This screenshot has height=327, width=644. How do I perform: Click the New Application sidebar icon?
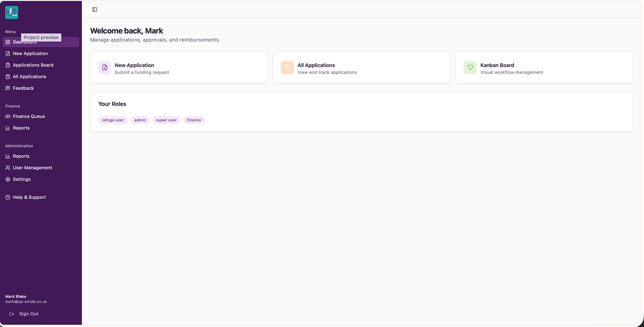click(x=8, y=53)
